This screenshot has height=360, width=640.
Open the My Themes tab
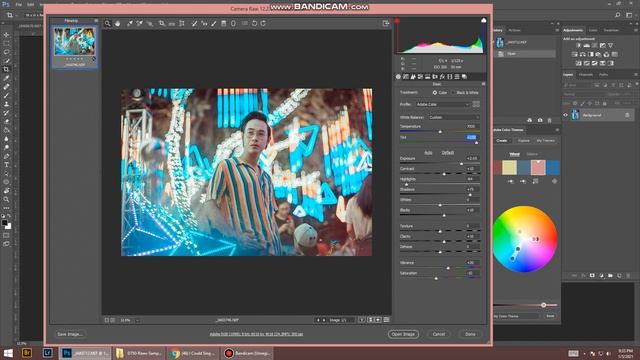[x=545, y=140]
